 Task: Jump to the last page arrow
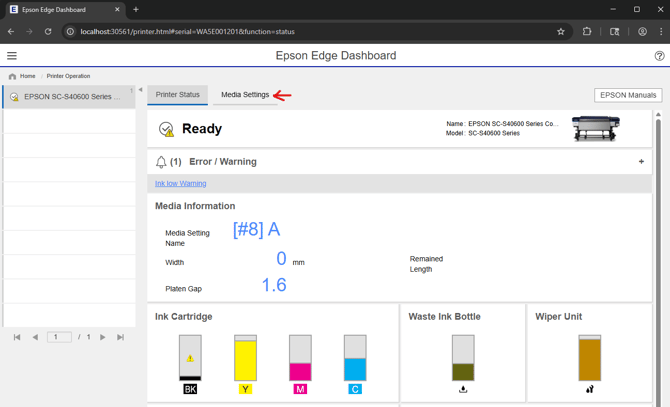tap(120, 337)
